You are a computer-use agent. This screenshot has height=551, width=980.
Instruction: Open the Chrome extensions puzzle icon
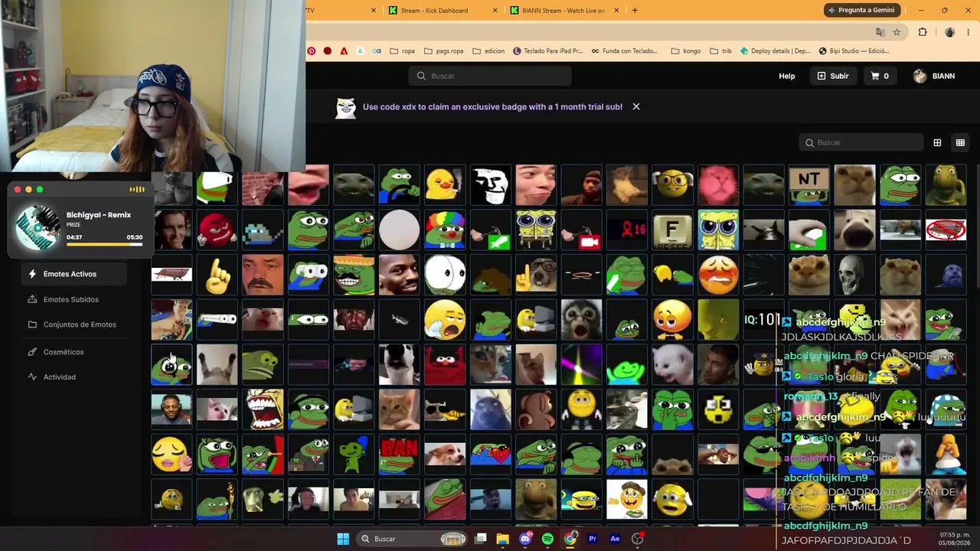coord(923,32)
